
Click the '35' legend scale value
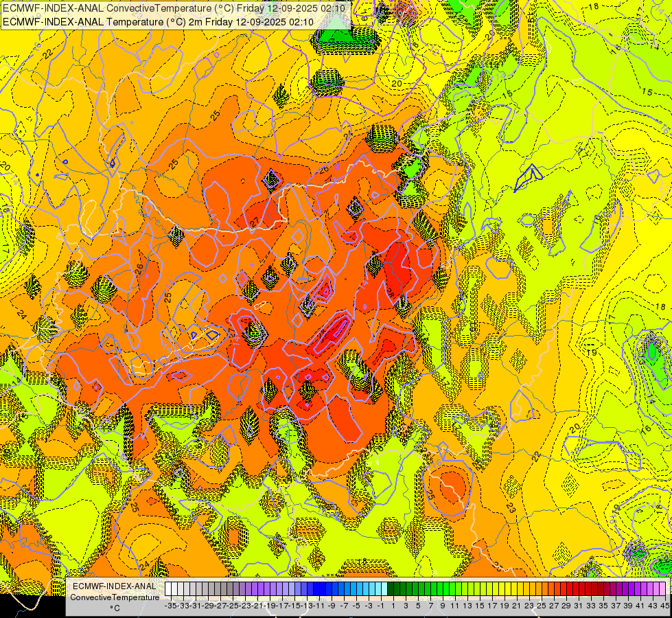603,606
